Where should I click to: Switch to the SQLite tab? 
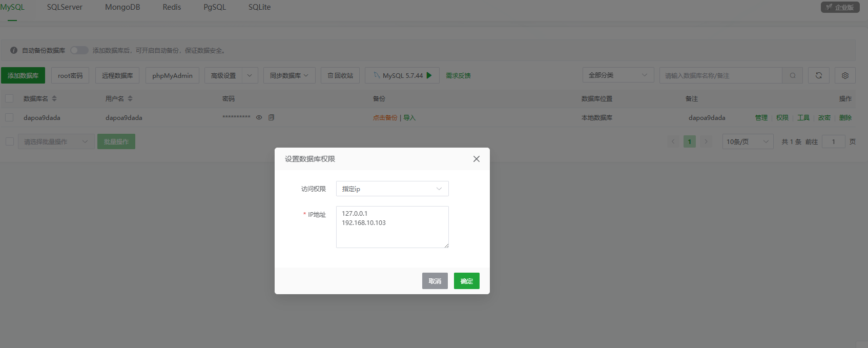(259, 7)
